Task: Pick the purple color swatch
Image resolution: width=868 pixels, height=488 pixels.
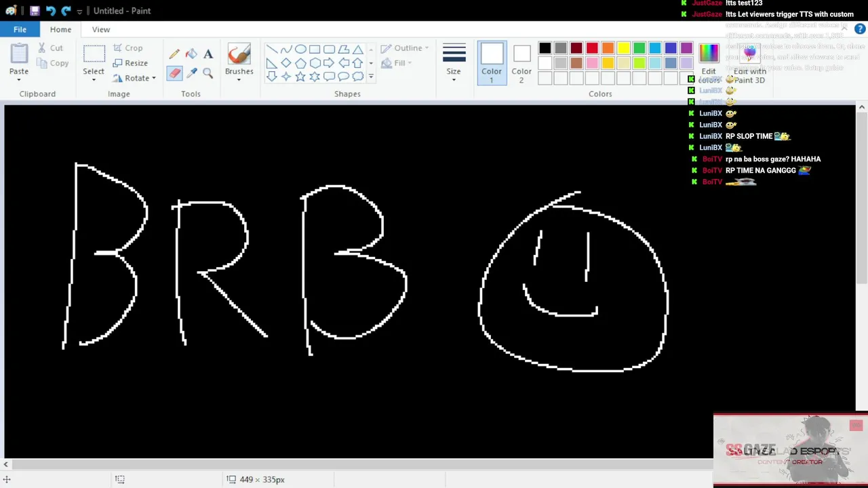Action: click(686, 48)
